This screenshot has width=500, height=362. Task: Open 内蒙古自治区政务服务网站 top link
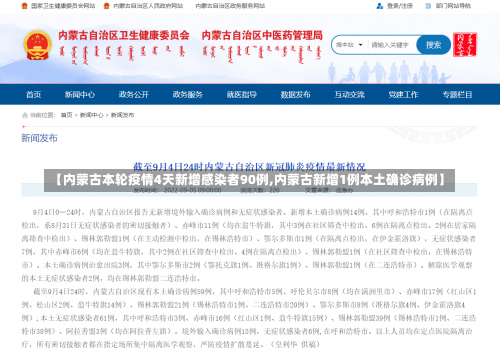coord(230,6)
